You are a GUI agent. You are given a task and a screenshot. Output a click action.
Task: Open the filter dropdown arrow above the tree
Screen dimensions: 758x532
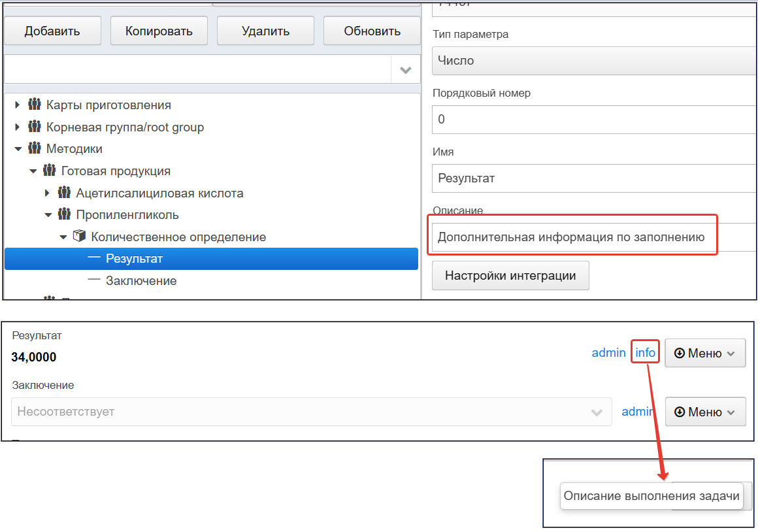click(406, 70)
